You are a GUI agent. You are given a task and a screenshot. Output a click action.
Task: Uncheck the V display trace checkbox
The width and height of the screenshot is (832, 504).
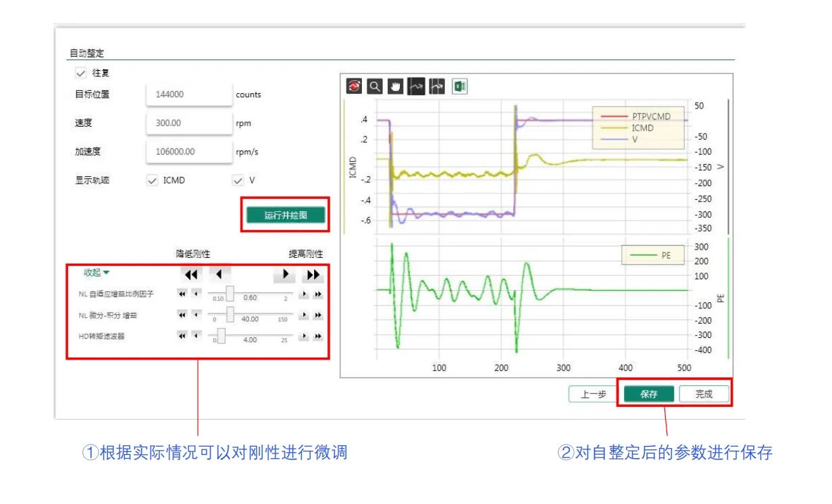tap(237, 179)
